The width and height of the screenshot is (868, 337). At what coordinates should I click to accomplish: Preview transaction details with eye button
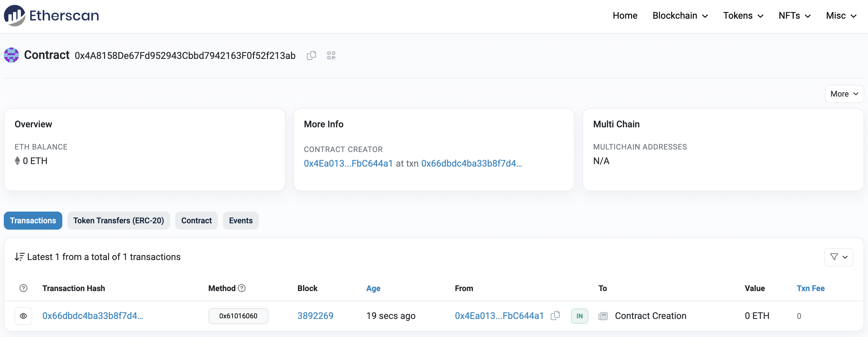(x=23, y=316)
